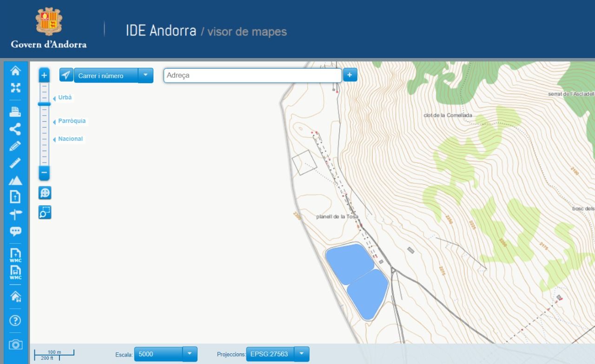Click the locate me arrow button
This screenshot has width=595, height=364.
pos(66,75)
